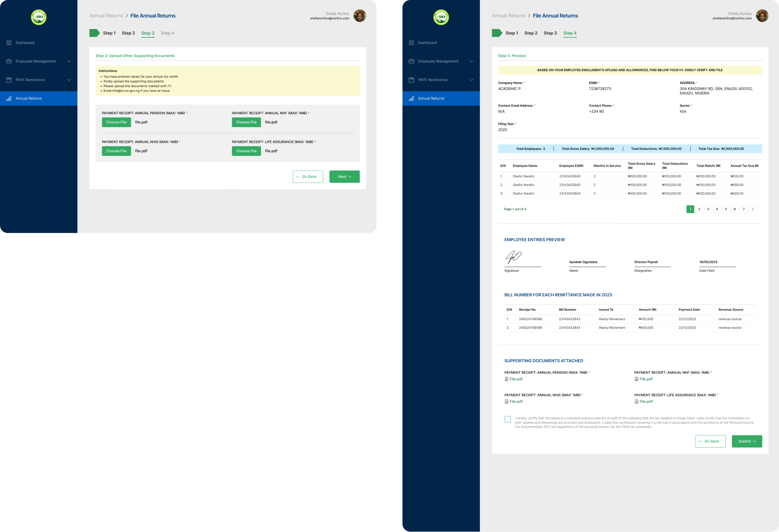Select current page 1 in pagination
The image size is (779, 532).
point(690,209)
